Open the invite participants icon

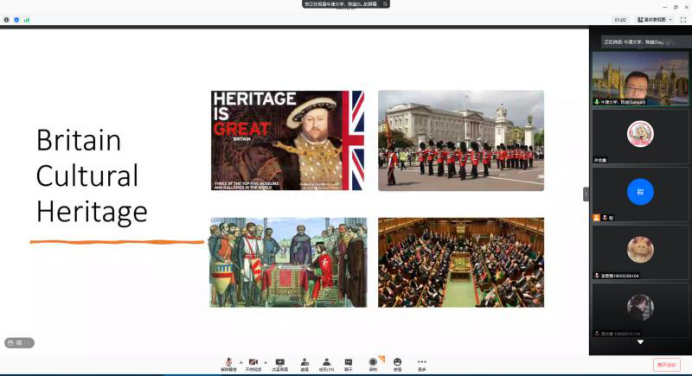click(305, 365)
